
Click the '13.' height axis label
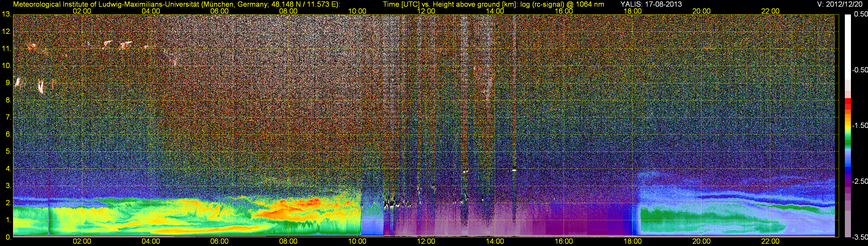(x=6, y=14)
